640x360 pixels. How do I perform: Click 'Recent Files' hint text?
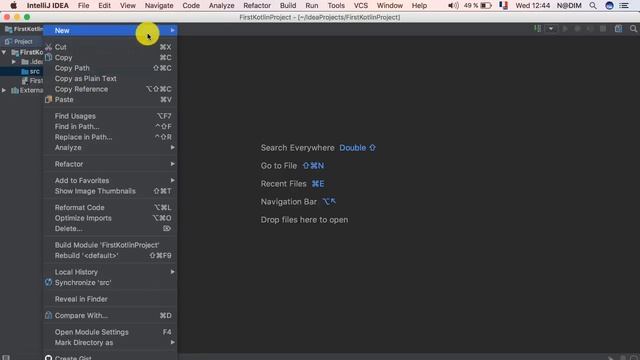[284, 184]
